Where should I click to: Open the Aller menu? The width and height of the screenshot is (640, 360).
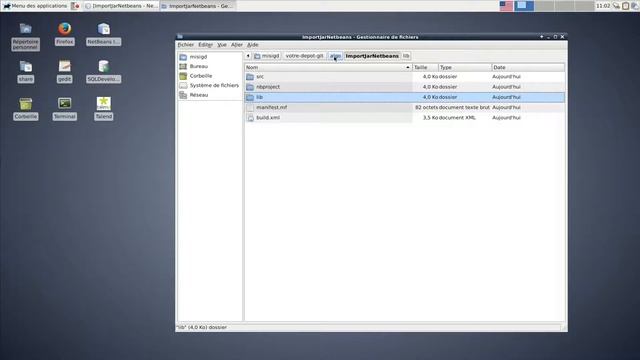click(237, 44)
